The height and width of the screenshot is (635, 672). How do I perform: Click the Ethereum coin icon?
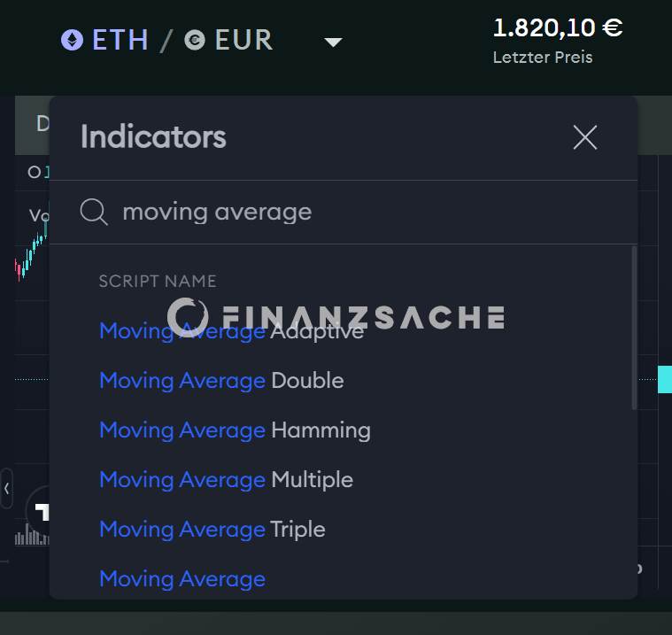pos(72,40)
